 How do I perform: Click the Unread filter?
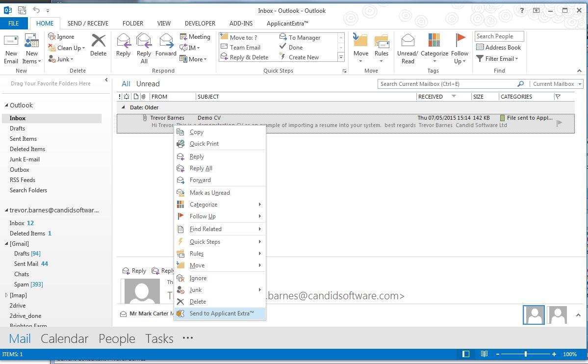[148, 84]
